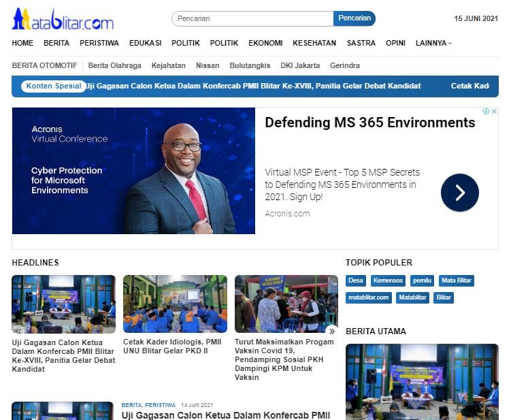Open the EDUKASI menu item

coord(146,43)
